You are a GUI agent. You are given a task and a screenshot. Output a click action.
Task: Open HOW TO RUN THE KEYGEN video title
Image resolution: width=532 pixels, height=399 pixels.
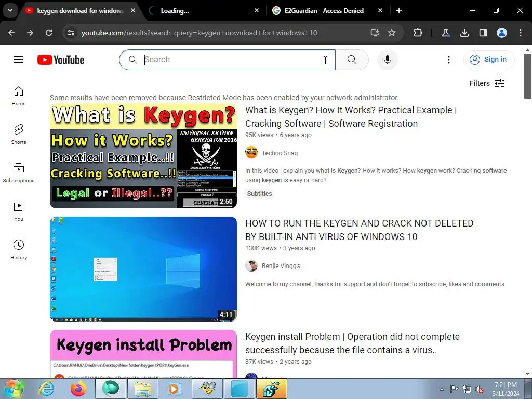coord(360,230)
